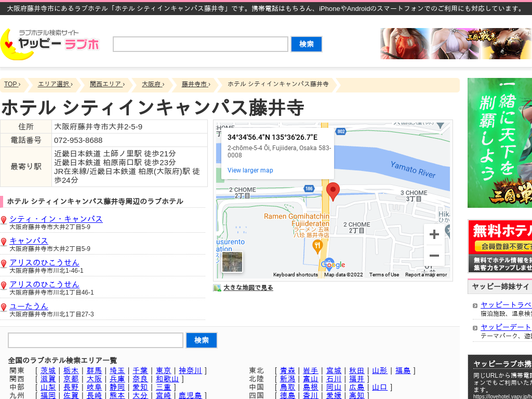
Task: Open 新潟 area link
Action: click(287, 379)
